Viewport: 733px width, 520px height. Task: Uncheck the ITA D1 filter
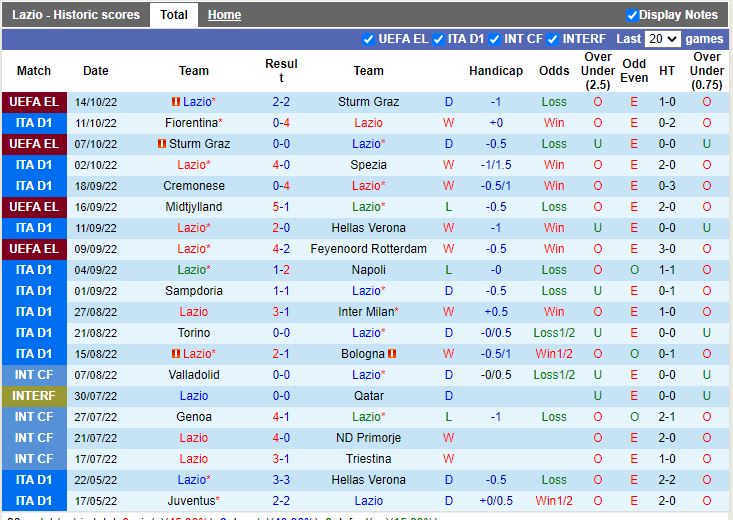(x=438, y=39)
